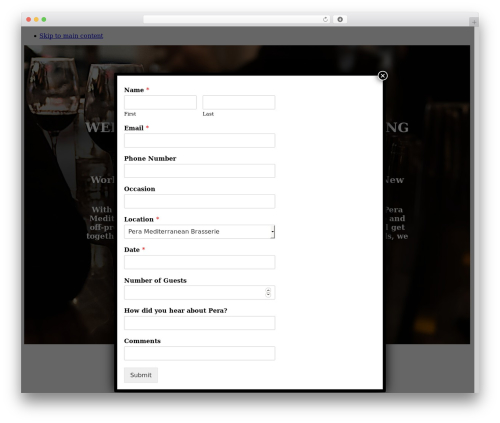Click the browser address bar
The height and width of the screenshot is (423, 500).
(237, 19)
